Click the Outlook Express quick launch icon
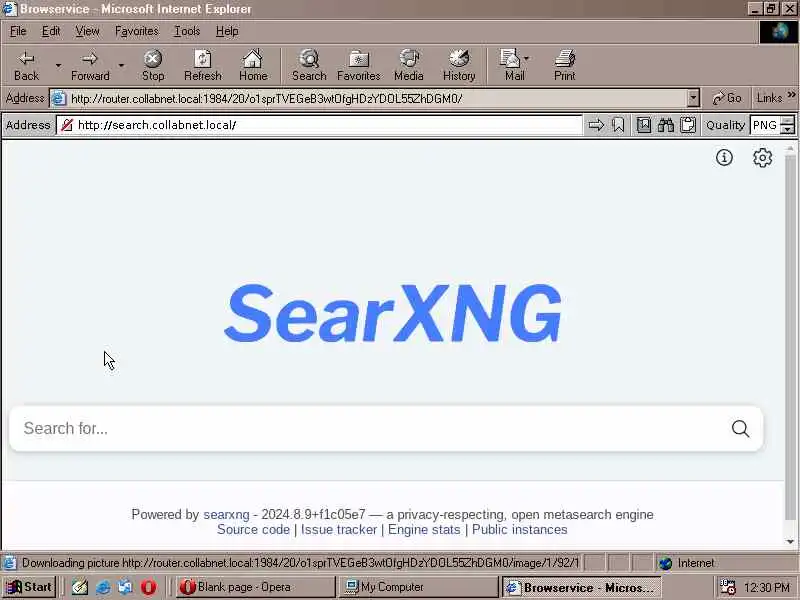The image size is (800, 600). coord(126,587)
